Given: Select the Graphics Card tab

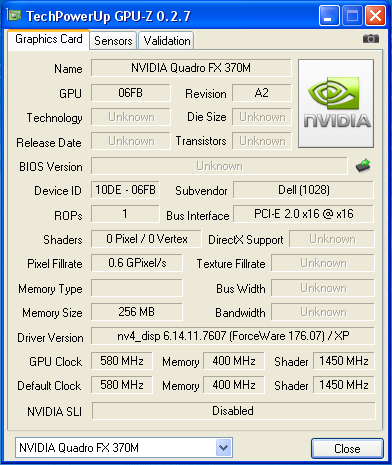Looking at the screenshot, I should 49,39.
